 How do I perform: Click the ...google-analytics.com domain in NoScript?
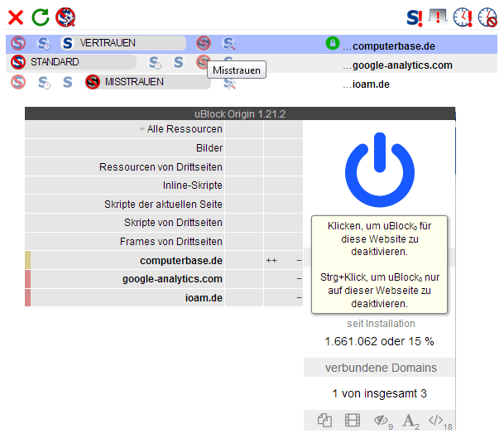tap(397, 65)
